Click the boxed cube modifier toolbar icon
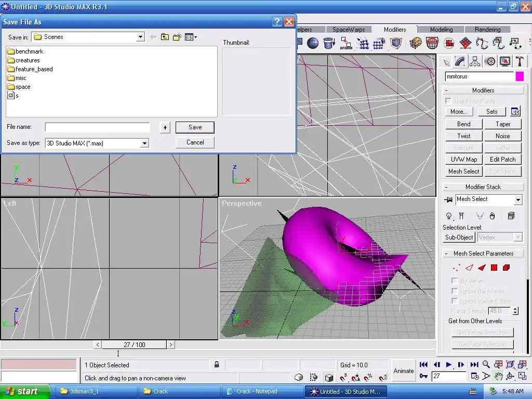 (395, 43)
